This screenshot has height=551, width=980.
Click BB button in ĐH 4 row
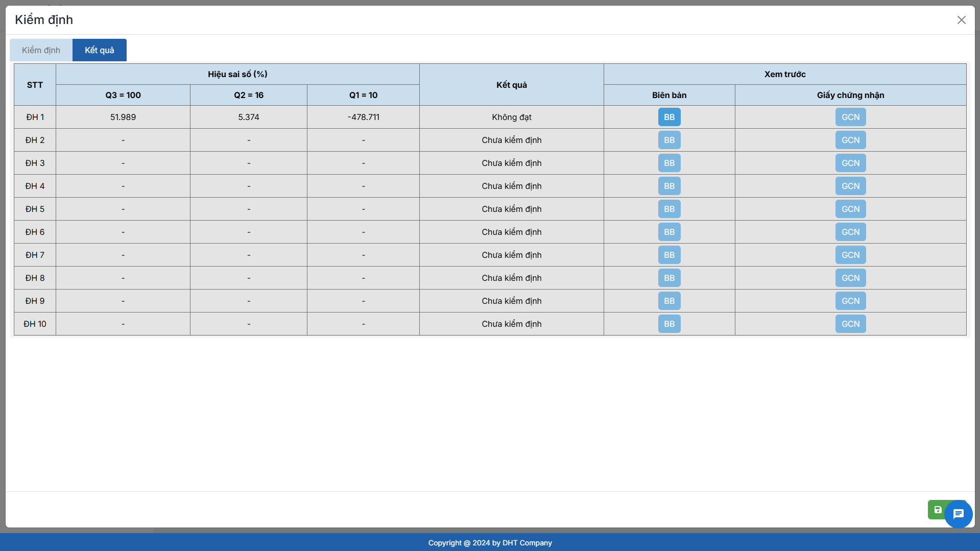click(669, 186)
